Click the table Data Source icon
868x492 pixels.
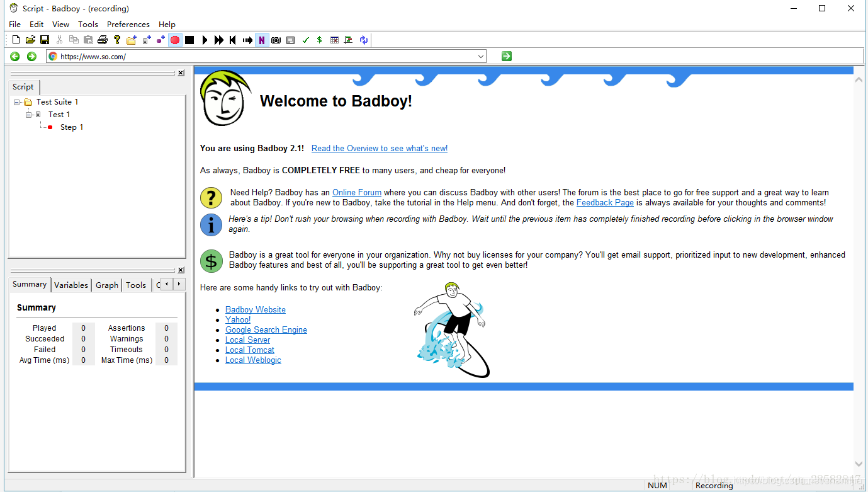point(334,40)
